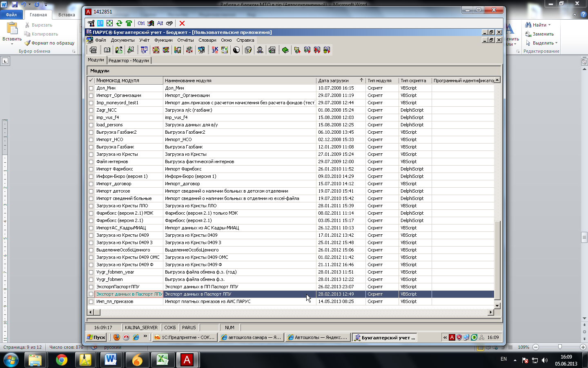Screen dimensions: 588x368
Task: Tick the checkbox next to Импорт Фармбокс
Action: [x=91, y=169]
